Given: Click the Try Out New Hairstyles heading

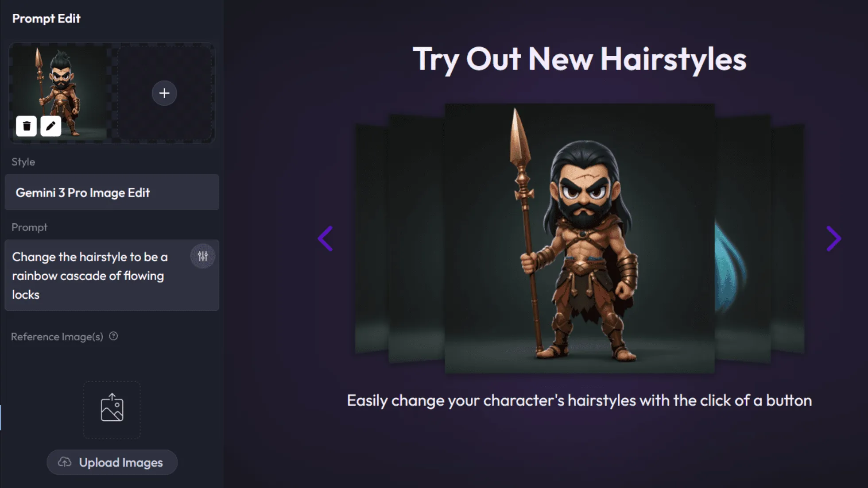Looking at the screenshot, I should pyautogui.click(x=579, y=59).
